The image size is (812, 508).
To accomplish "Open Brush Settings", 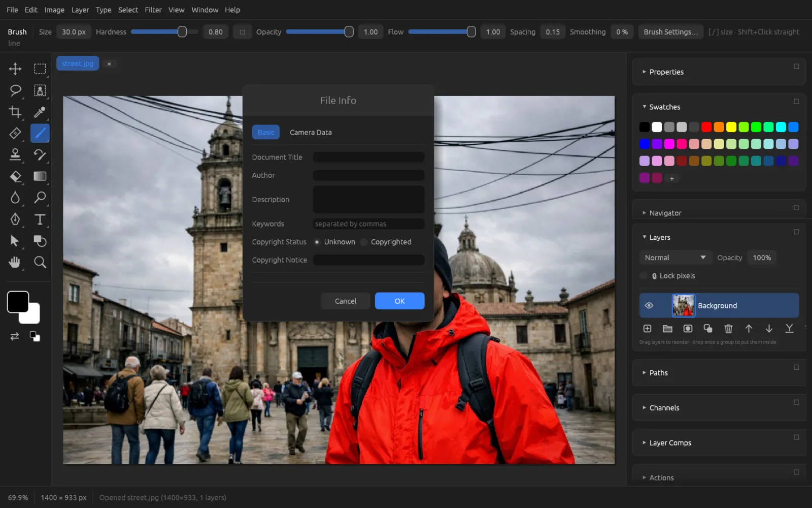I will [671, 32].
